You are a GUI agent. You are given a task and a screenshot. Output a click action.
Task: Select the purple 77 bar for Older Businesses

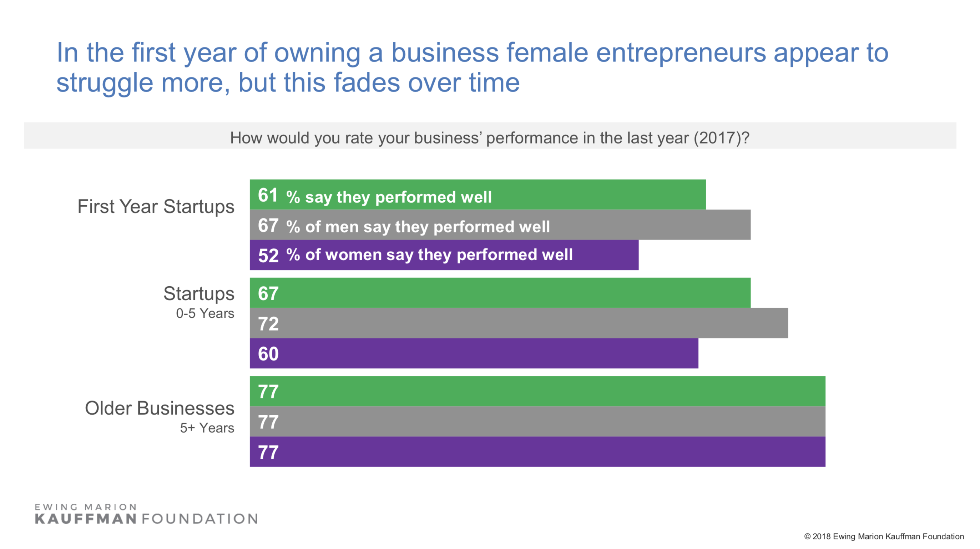pos(537,452)
